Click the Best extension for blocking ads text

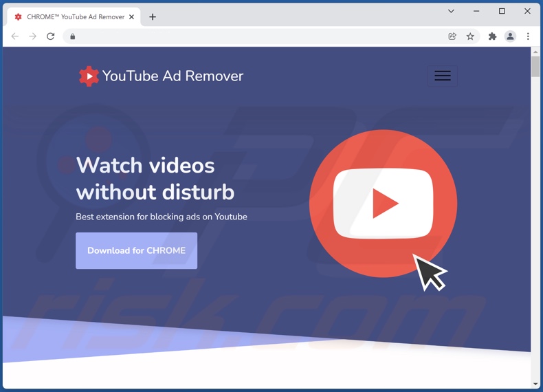[x=162, y=217]
